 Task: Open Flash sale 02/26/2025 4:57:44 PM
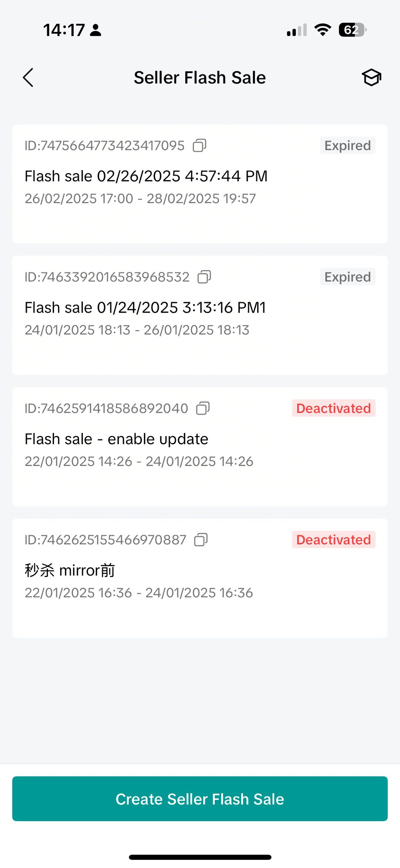coord(146,176)
